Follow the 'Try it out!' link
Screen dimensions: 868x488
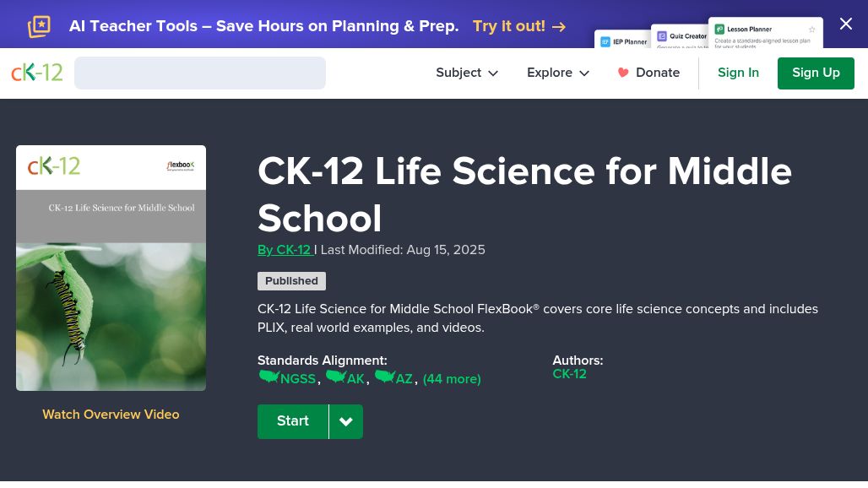coord(518,26)
